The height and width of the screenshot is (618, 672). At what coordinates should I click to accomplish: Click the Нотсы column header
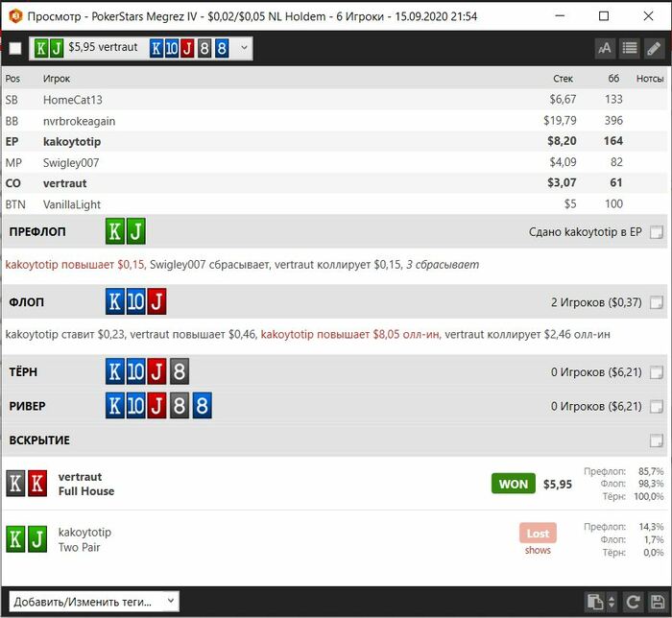(650, 79)
